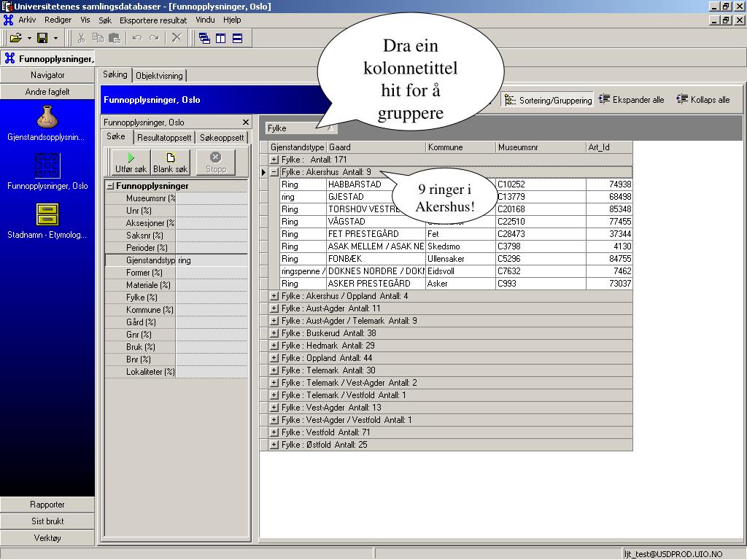Click the Gjenstandstype search input field
Viewport: 747px width, 560px height.
[212, 260]
